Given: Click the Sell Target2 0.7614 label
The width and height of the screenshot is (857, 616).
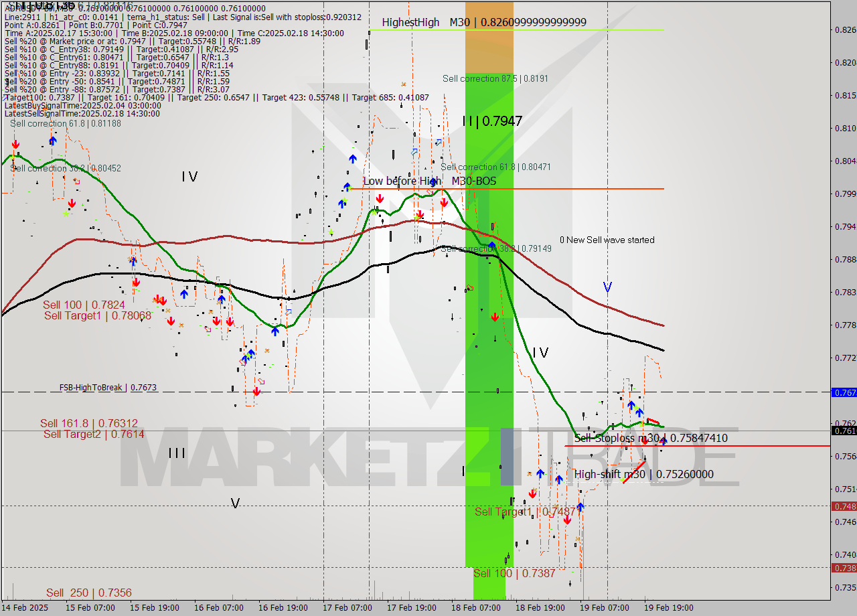Looking at the screenshot, I should (94, 434).
